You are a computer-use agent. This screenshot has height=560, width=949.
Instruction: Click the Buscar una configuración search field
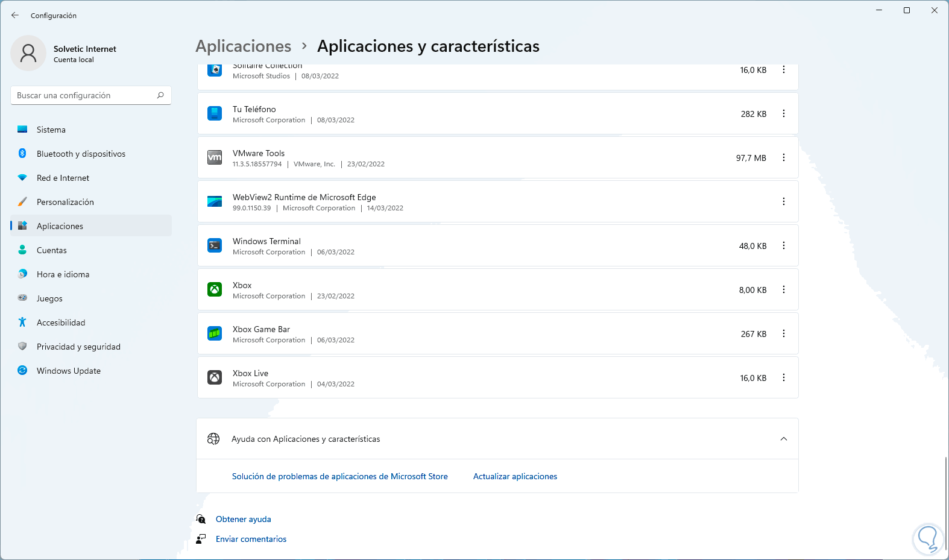84,95
